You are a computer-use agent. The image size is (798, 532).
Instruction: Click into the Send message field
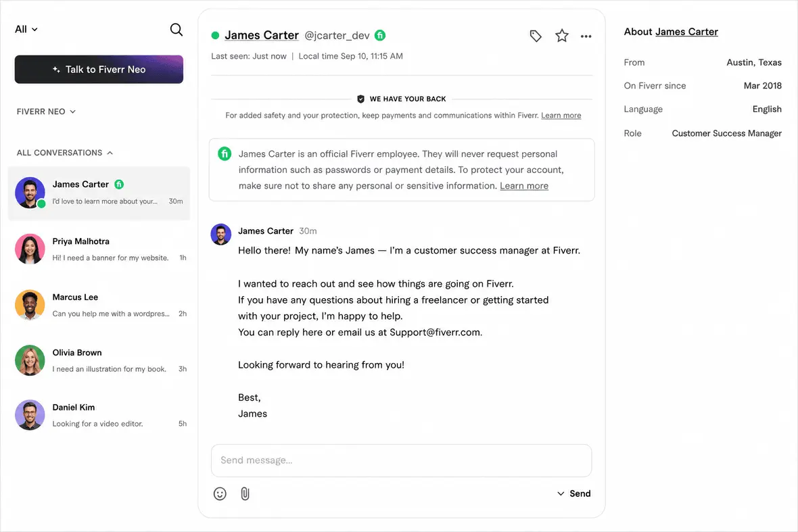pyautogui.click(x=402, y=461)
